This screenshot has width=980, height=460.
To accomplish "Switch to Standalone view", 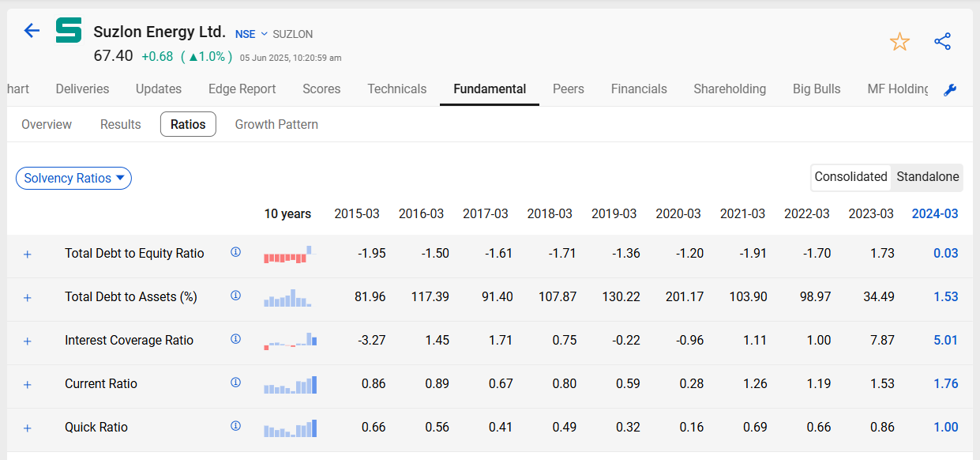I will (928, 177).
